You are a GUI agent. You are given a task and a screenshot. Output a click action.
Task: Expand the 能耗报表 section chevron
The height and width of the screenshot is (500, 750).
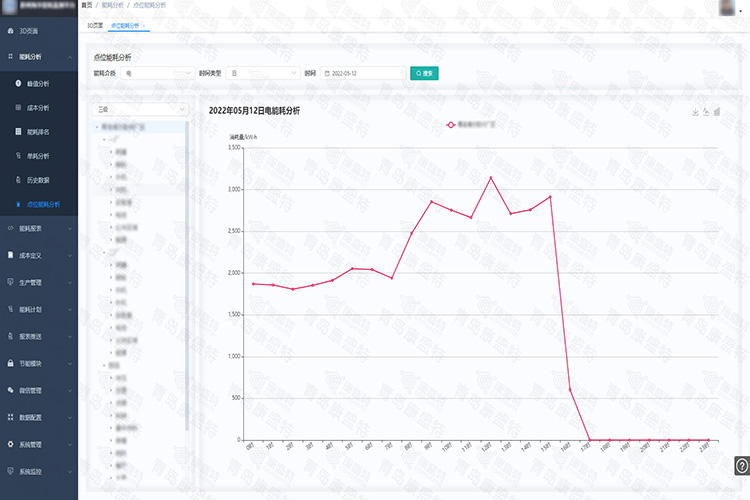coord(70,229)
